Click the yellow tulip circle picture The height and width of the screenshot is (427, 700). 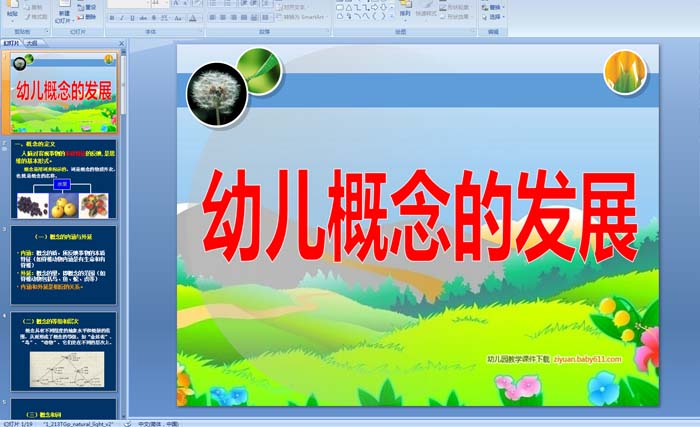point(625,72)
